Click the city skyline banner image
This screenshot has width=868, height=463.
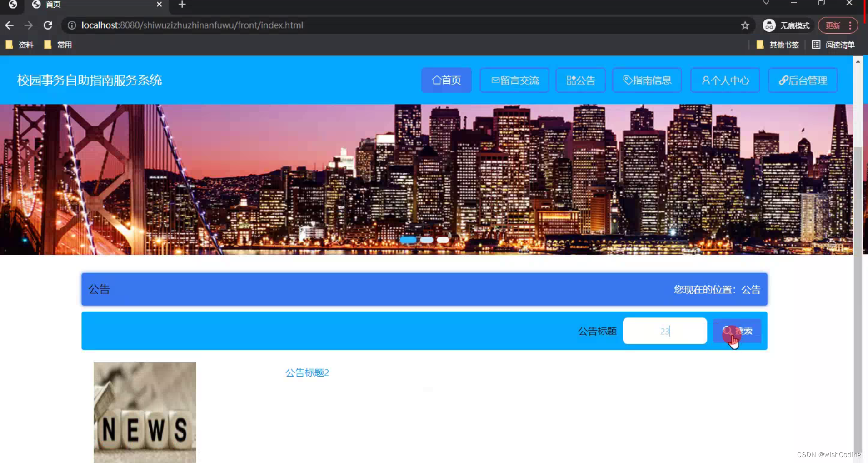[x=426, y=179]
